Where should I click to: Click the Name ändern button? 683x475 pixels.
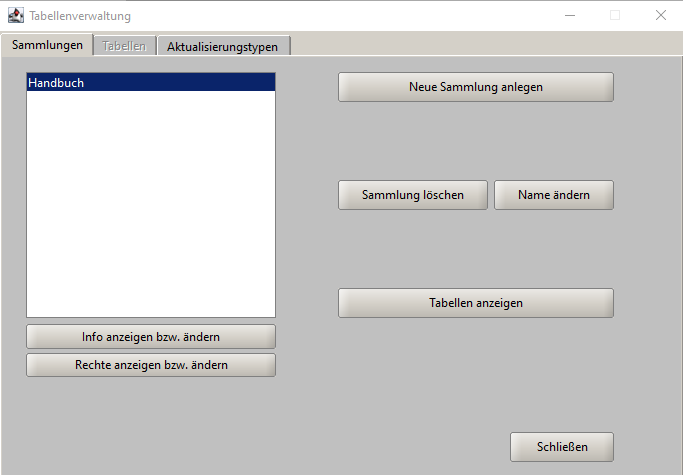(x=553, y=195)
